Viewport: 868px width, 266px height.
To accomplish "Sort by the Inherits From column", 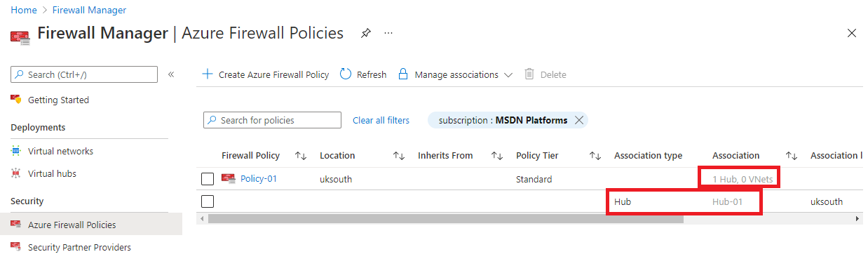I will [497, 156].
